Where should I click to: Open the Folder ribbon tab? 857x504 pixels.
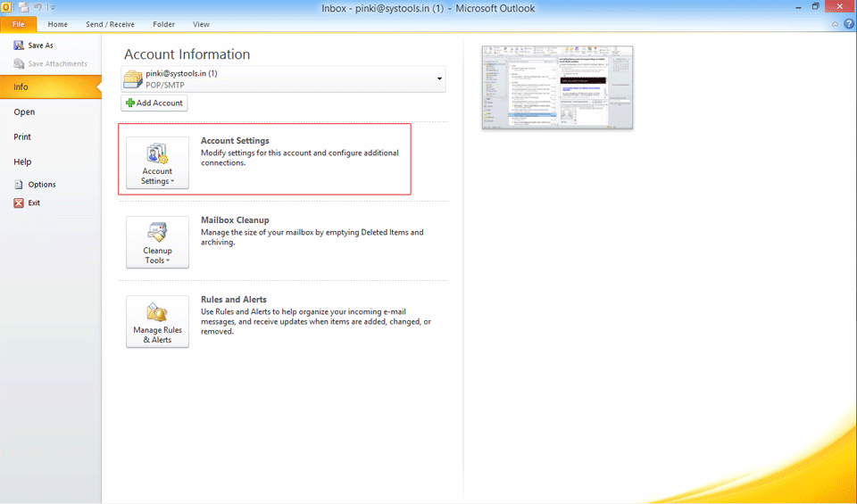[163, 24]
